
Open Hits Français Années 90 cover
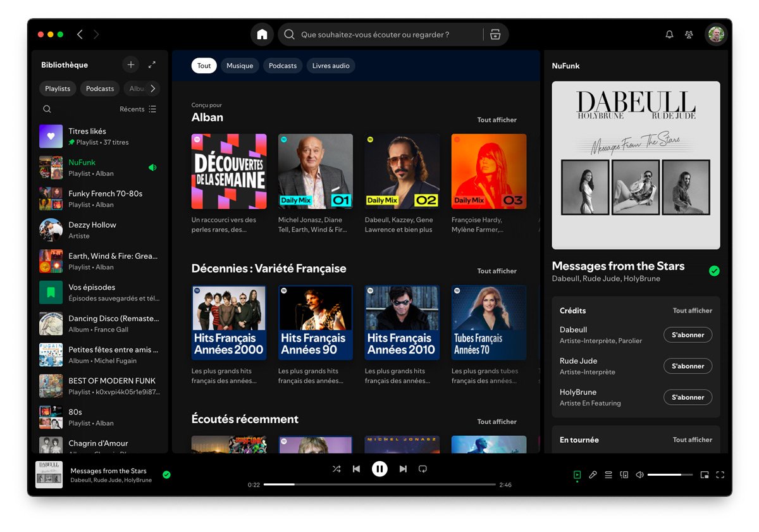(x=316, y=323)
